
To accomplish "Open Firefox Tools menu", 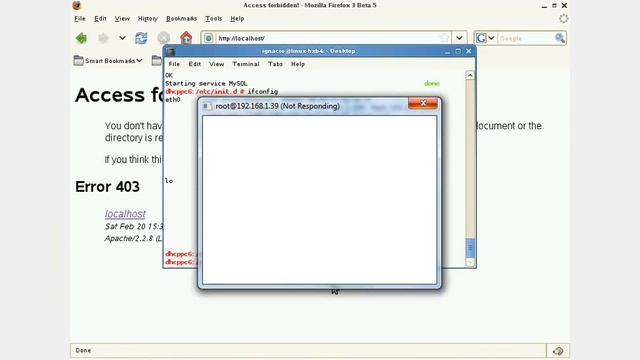I will (x=213, y=18).
